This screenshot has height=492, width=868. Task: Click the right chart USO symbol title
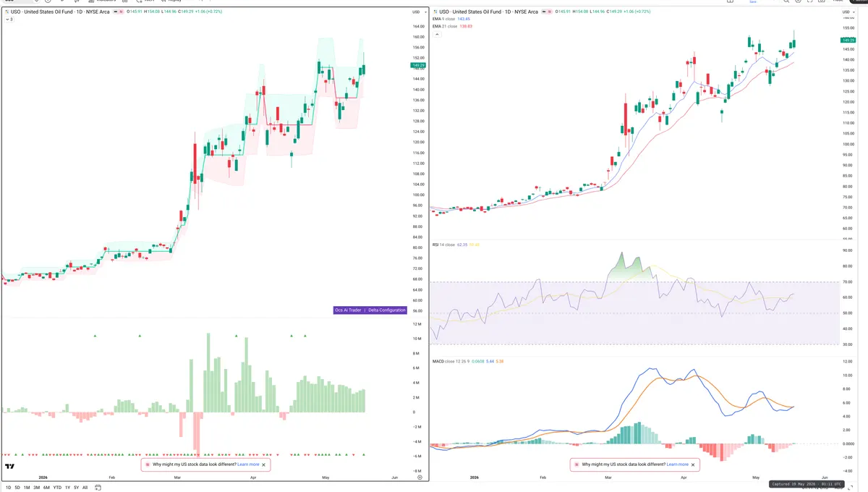point(488,12)
